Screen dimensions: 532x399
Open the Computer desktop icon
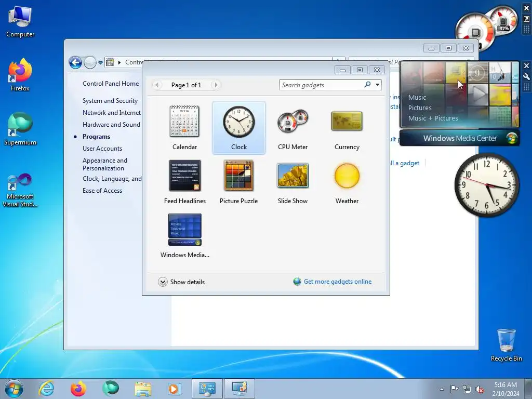coord(20,22)
